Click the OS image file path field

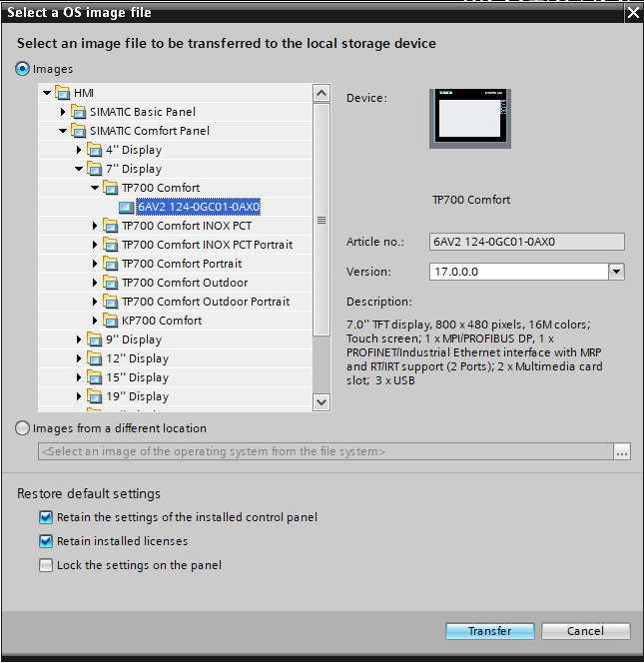click(x=325, y=451)
